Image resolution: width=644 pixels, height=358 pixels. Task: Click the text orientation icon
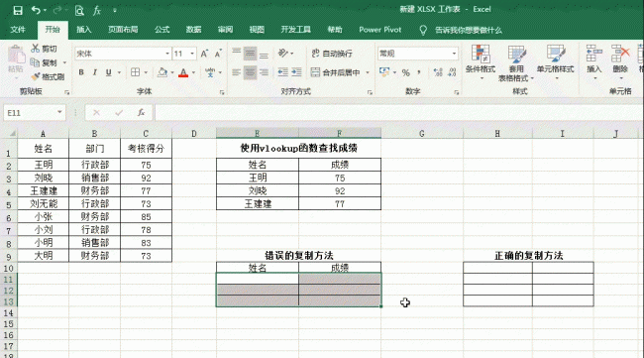click(x=283, y=53)
